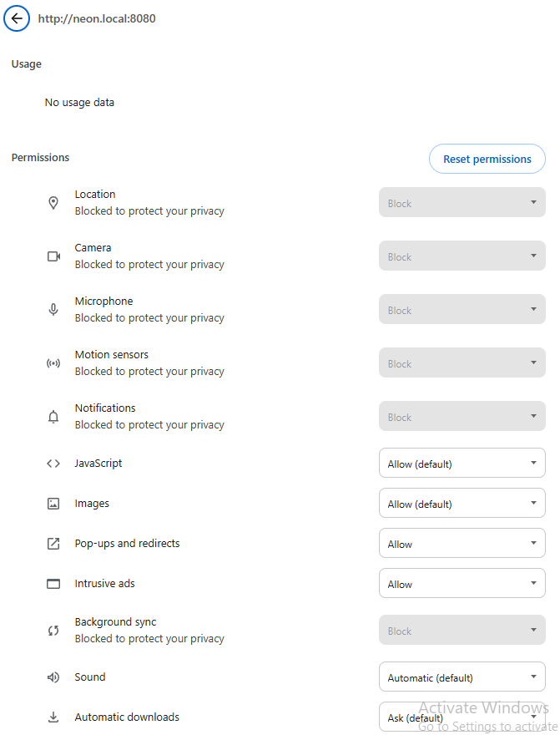This screenshot has width=560, height=735.
Task: Expand the Pop-ups and redirects dropdown
Action: [462, 543]
